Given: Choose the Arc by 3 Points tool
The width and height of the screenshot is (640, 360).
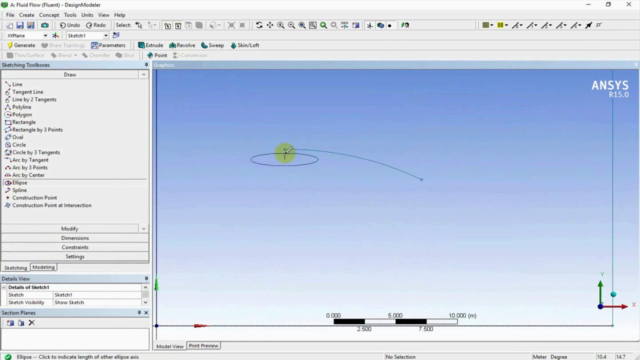Looking at the screenshot, I should tap(26, 167).
